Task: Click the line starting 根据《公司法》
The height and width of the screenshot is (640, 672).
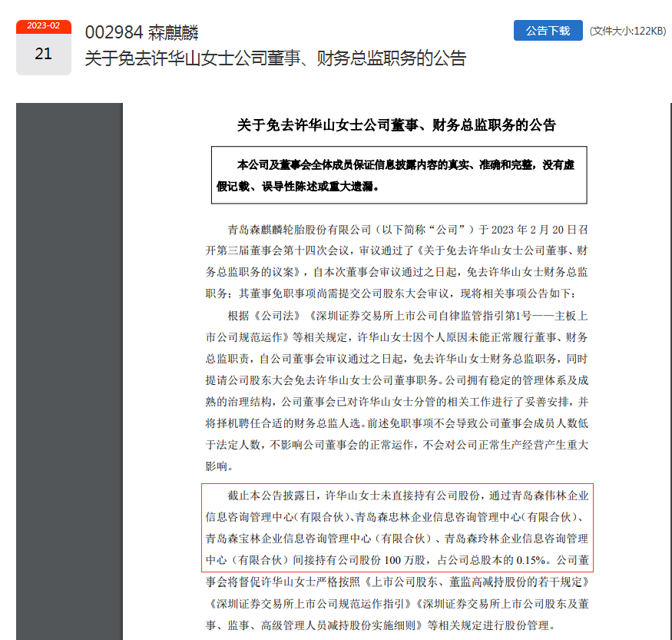Action: (x=408, y=316)
